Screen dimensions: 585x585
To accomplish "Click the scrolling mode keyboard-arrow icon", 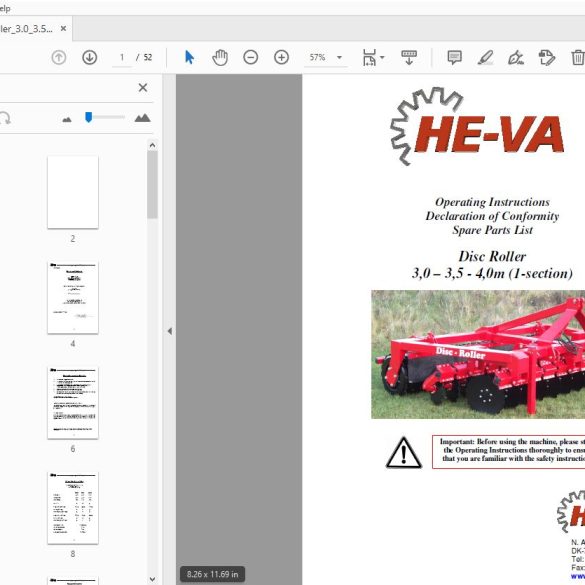I will coord(409,57).
